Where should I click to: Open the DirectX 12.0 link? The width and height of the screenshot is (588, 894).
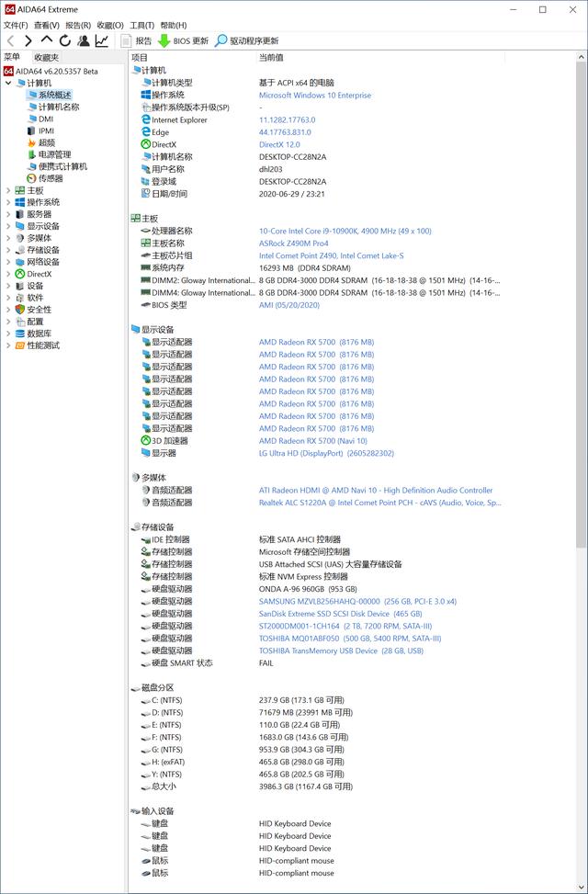tap(279, 145)
